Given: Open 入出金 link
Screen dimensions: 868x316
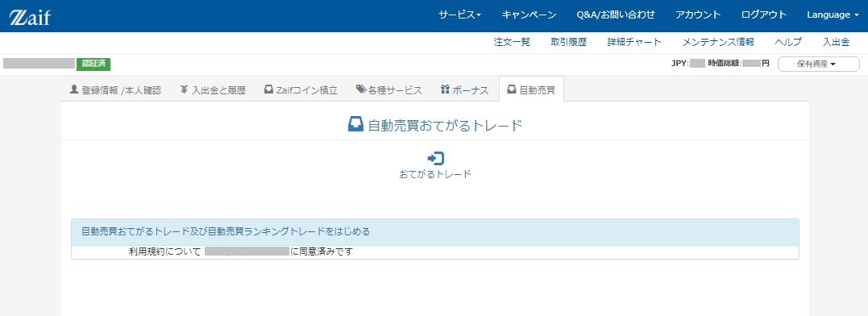Looking at the screenshot, I should pyautogui.click(x=836, y=42).
